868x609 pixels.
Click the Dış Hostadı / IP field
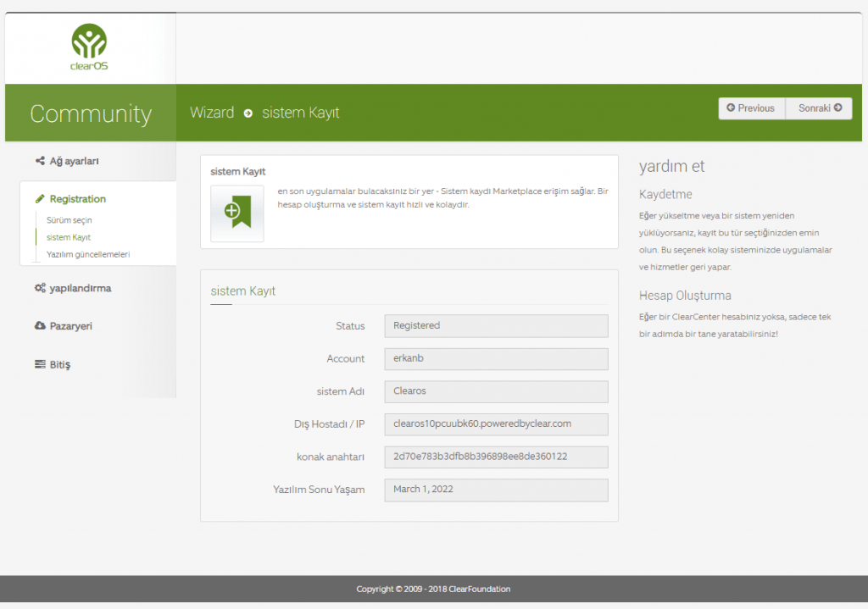[496, 424]
